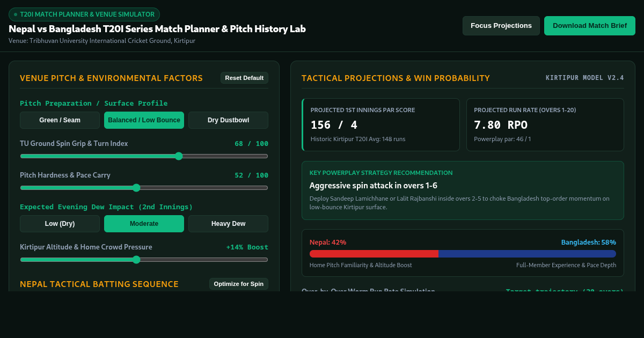Viewport: 644px width, 338px height.
Task: Click 'Nepal Tactical Batting Sequence' heading
Action: [99, 284]
